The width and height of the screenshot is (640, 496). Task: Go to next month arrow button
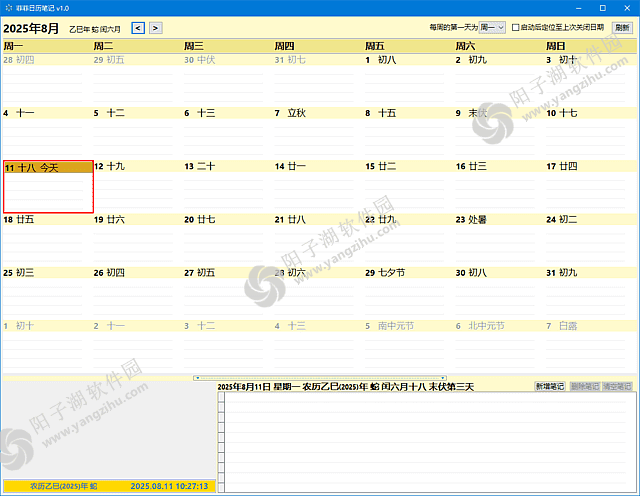(x=156, y=28)
